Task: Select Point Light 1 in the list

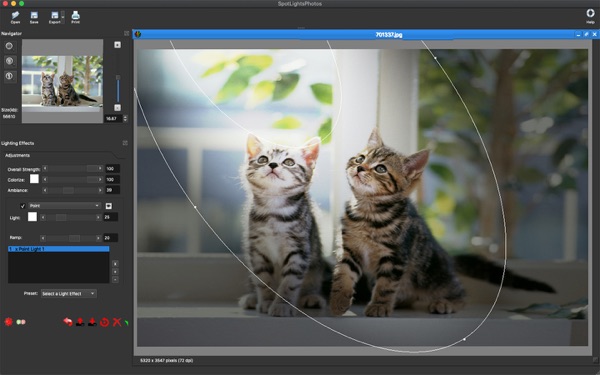Action: point(59,249)
